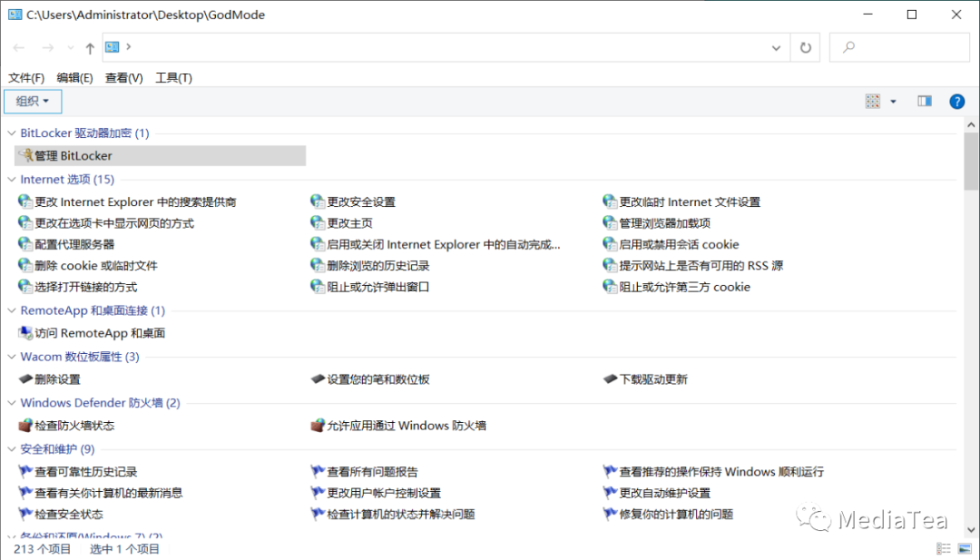Image resolution: width=980 pixels, height=560 pixels.
Task: Select 检查安全状态
Action: [x=69, y=514]
